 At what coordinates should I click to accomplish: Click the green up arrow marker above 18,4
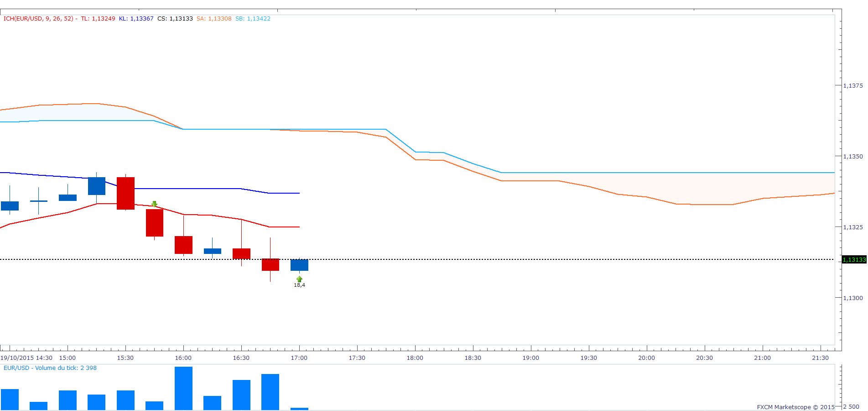(x=299, y=279)
